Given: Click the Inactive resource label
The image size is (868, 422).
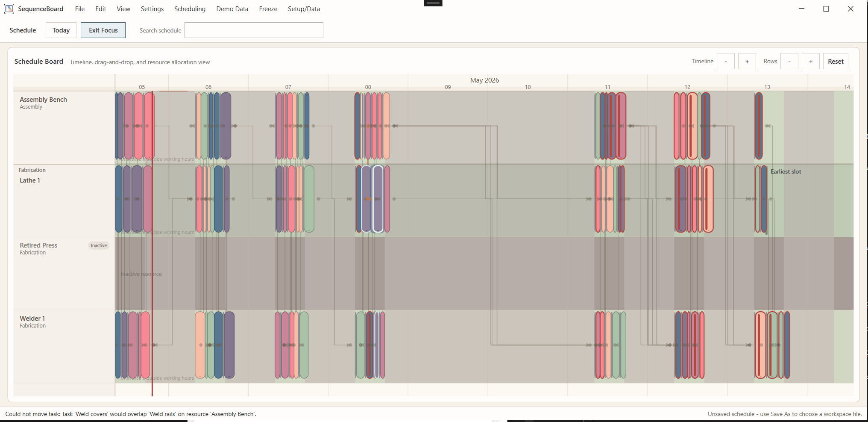Looking at the screenshot, I should [x=141, y=274].
